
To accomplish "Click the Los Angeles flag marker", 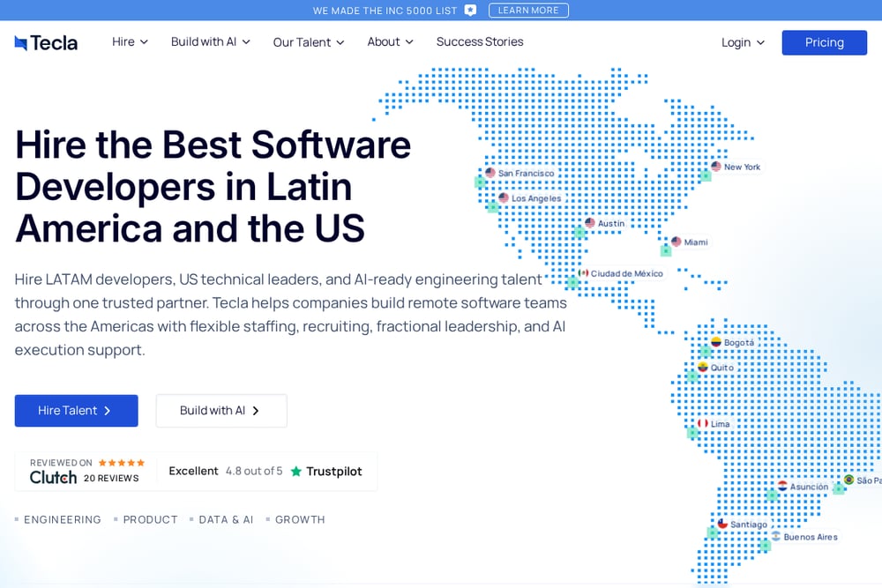I will pyautogui.click(x=504, y=197).
